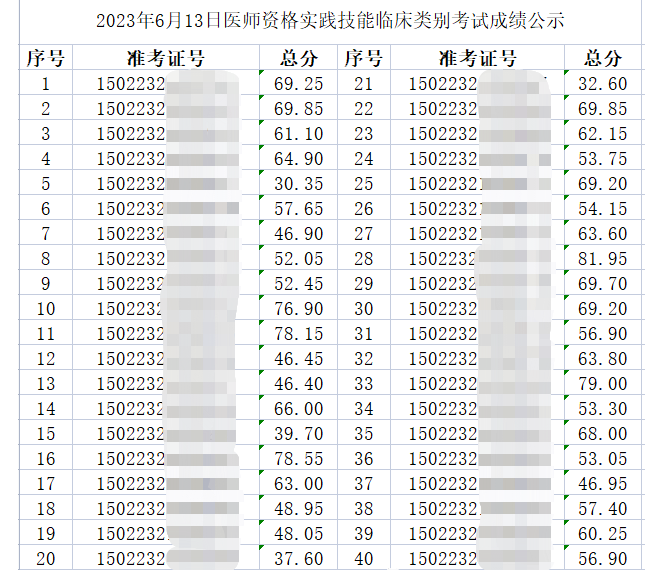Click the score cell showing 32.60

pyautogui.click(x=603, y=84)
